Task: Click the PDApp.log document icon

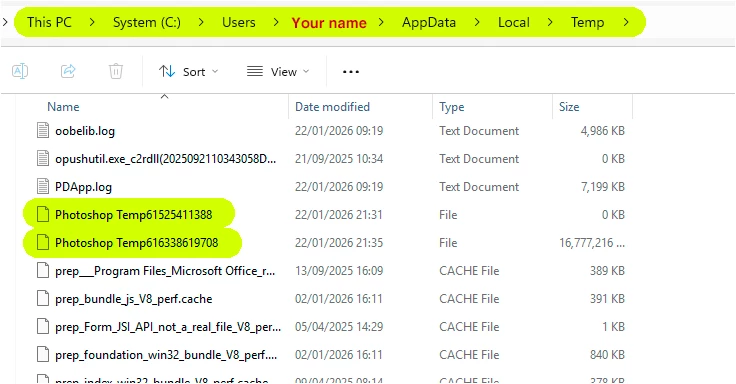Action: pos(43,186)
